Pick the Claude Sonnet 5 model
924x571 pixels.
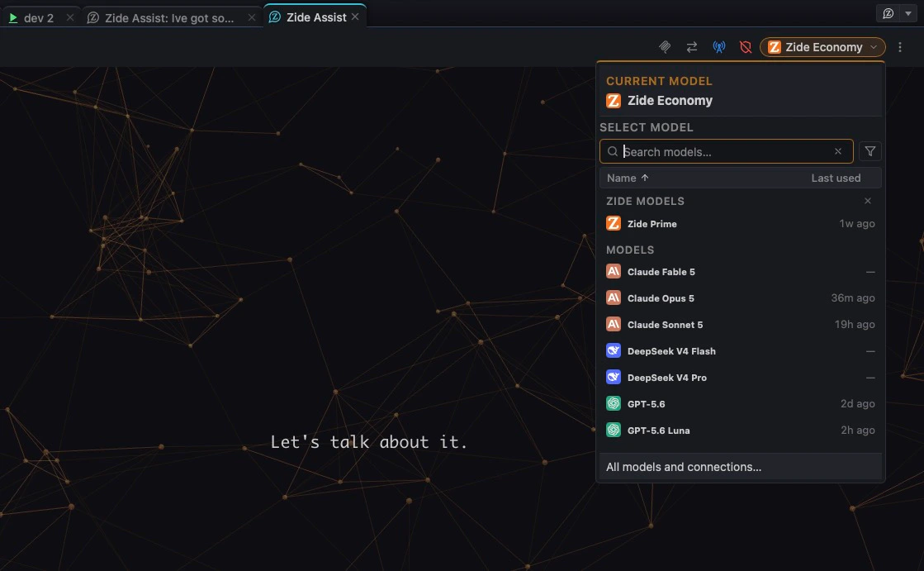tap(740, 325)
